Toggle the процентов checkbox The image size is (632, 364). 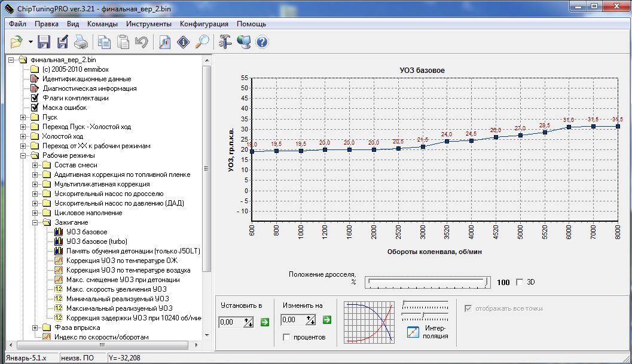coord(286,337)
